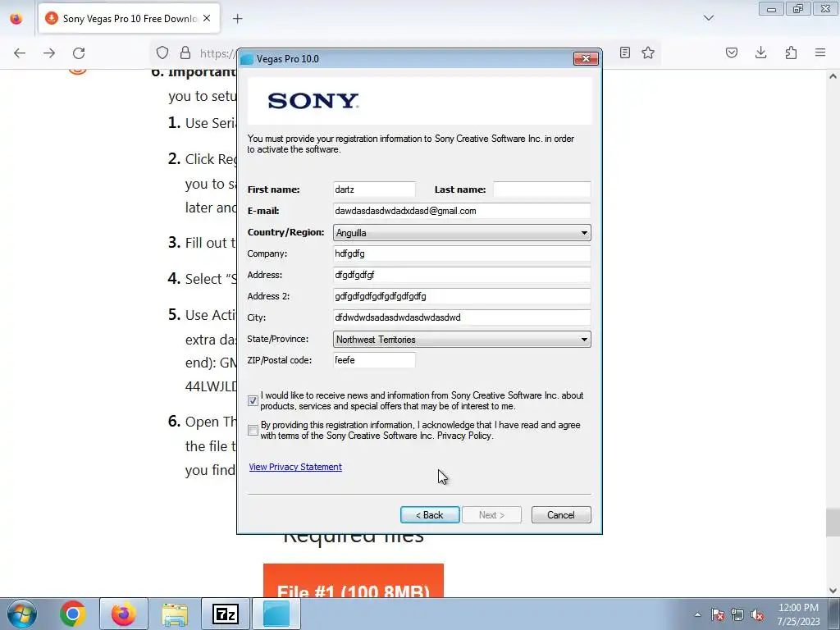This screenshot has height=630, width=840.
Task: Check Privacy Policy agreement checkbox
Action: pyautogui.click(x=253, y=430)
